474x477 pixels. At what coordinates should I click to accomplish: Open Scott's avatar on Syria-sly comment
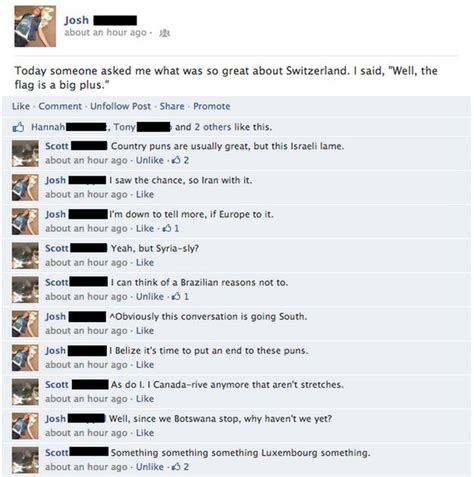point(25,256)
